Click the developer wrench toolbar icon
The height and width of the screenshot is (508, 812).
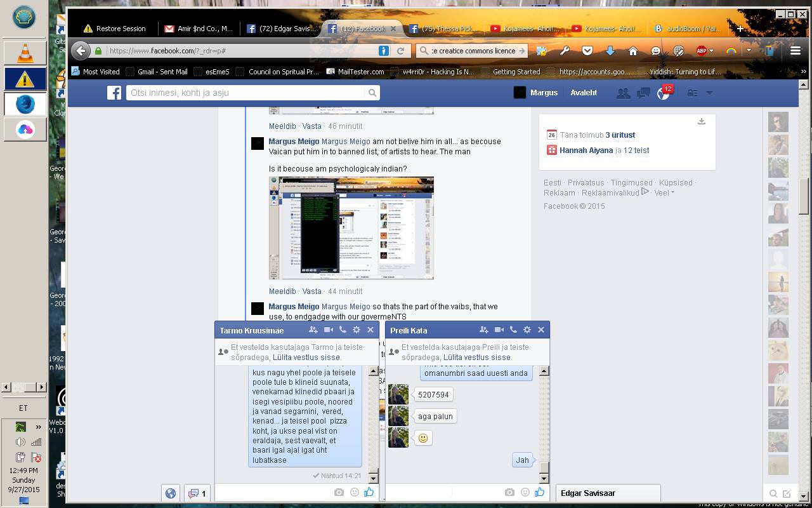565,51
